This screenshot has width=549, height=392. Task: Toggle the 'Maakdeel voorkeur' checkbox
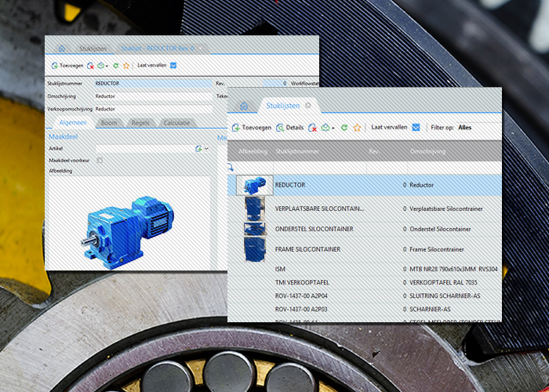[100, 160]
